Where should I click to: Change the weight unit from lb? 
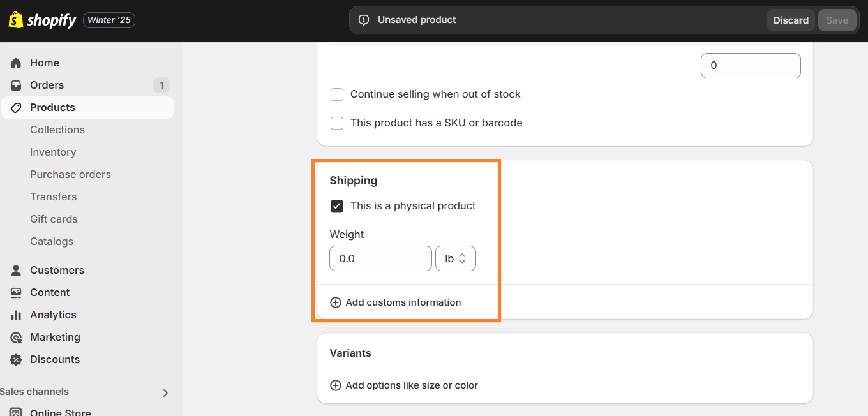click(455, 258)
